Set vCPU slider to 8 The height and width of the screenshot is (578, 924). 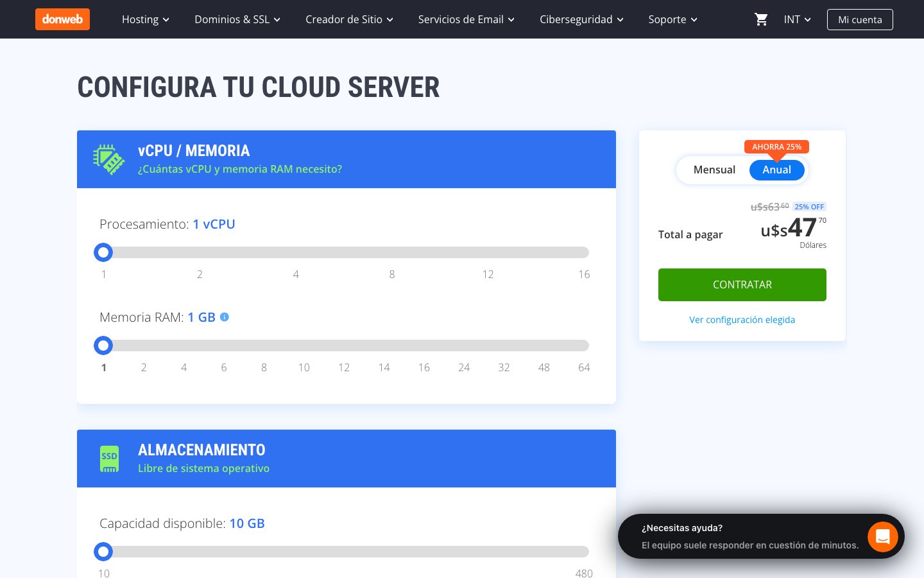(x=392, y=252)
